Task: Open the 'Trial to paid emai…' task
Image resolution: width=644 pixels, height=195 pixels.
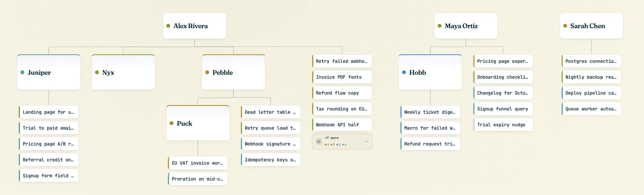Action: [49, 128]
